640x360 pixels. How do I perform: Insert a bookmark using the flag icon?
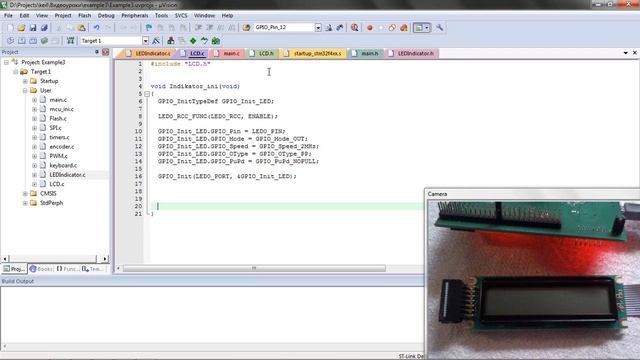[149, 28]
